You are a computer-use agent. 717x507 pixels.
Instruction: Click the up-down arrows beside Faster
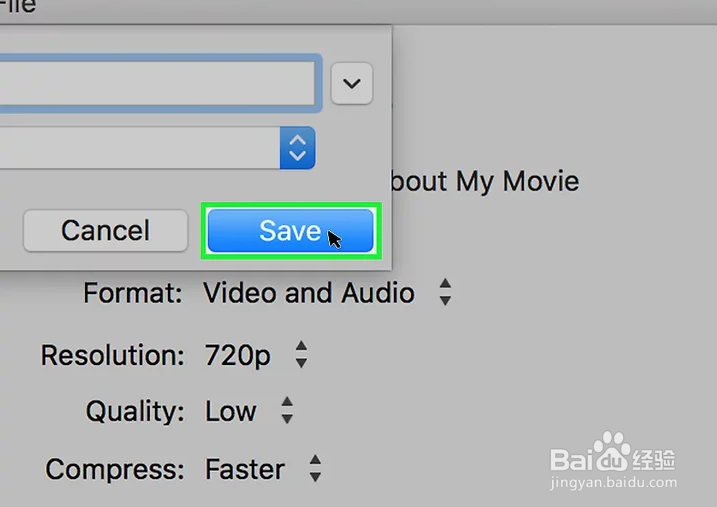[x=315, y=469]
